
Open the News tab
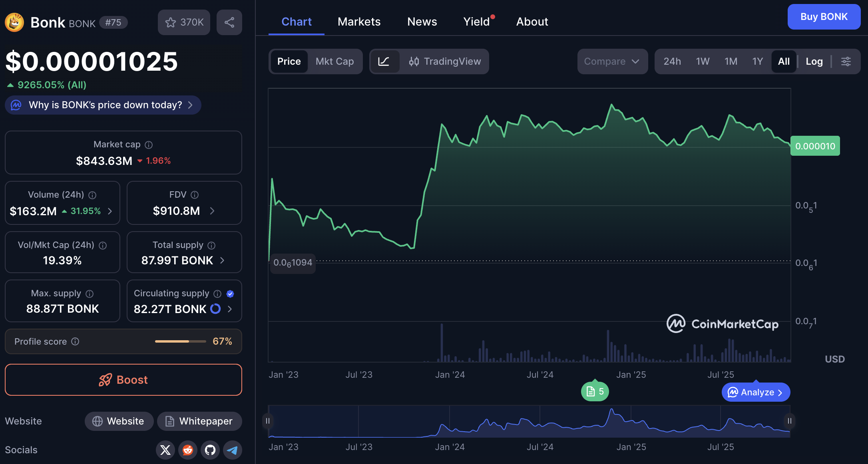click(422, 22)
